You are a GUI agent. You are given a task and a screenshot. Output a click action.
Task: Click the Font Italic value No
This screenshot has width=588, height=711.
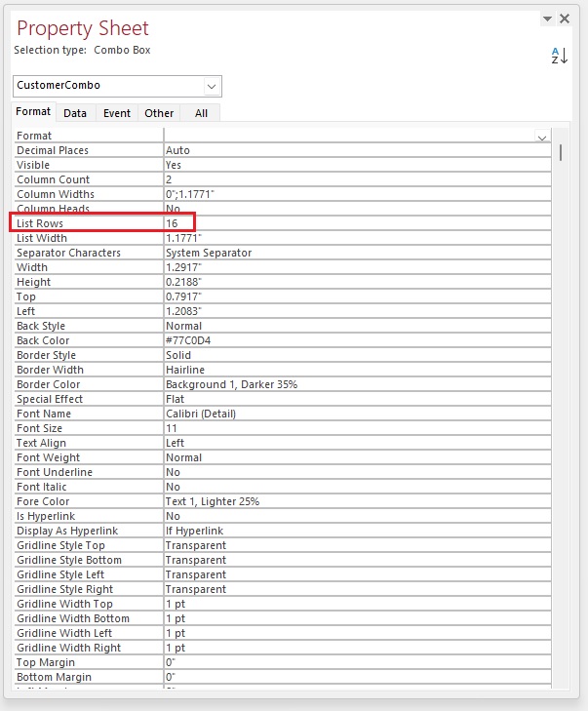357,487
